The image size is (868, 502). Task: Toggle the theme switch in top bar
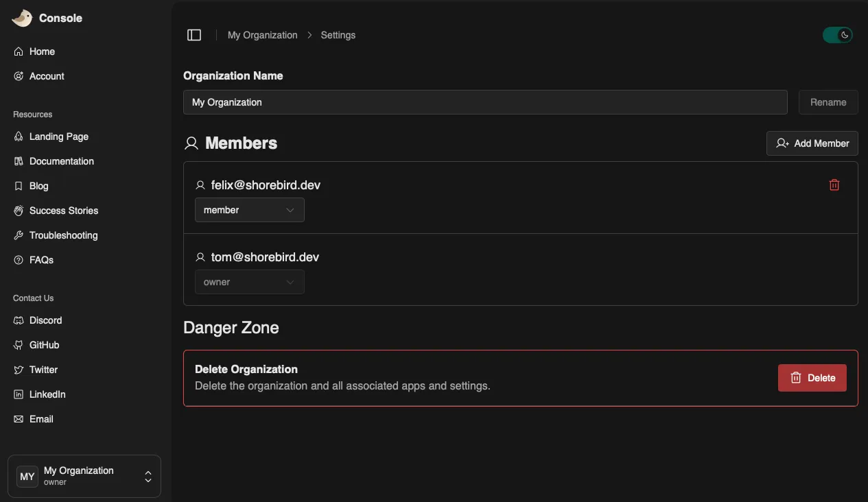838,34
